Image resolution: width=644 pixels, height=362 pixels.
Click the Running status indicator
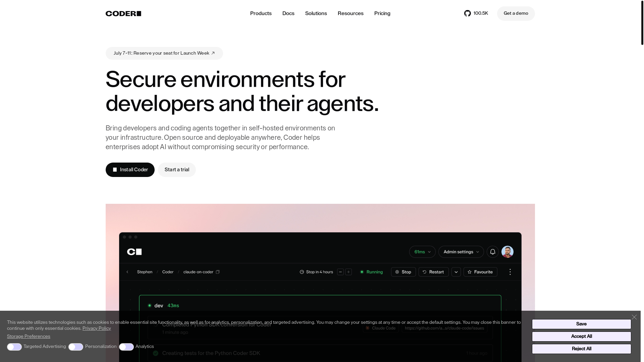(x=371, y=272)
